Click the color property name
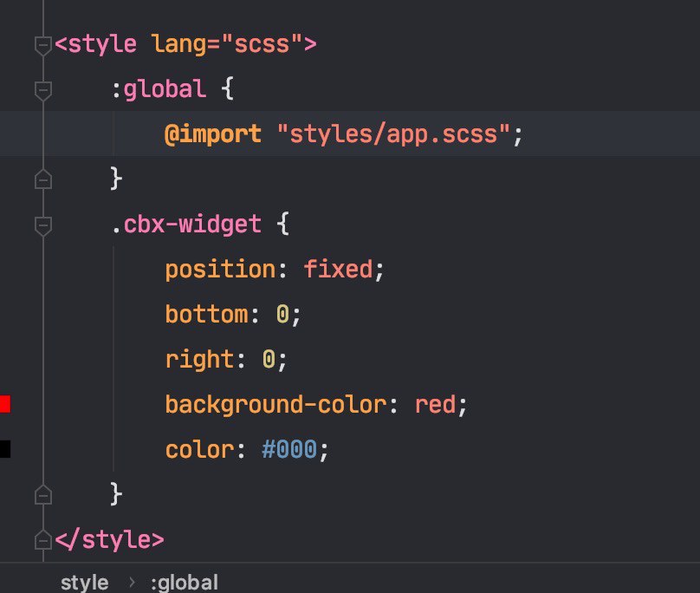The image size is (700, 593). (199, 450)
